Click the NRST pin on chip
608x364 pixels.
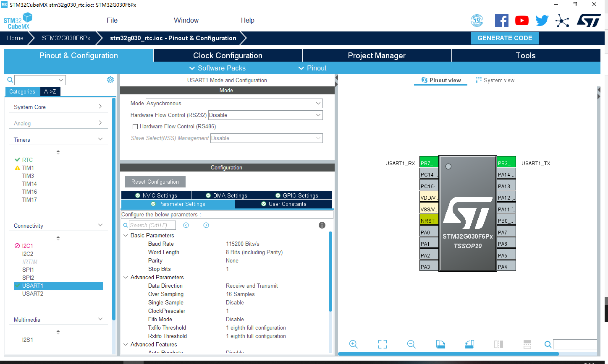pos(429,220)
